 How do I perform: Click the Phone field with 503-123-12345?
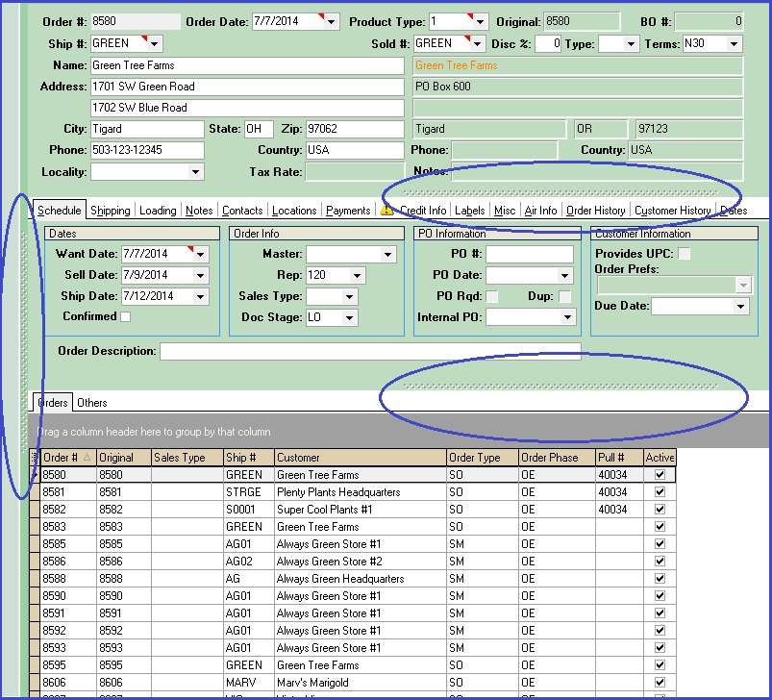tap(147, 150)
